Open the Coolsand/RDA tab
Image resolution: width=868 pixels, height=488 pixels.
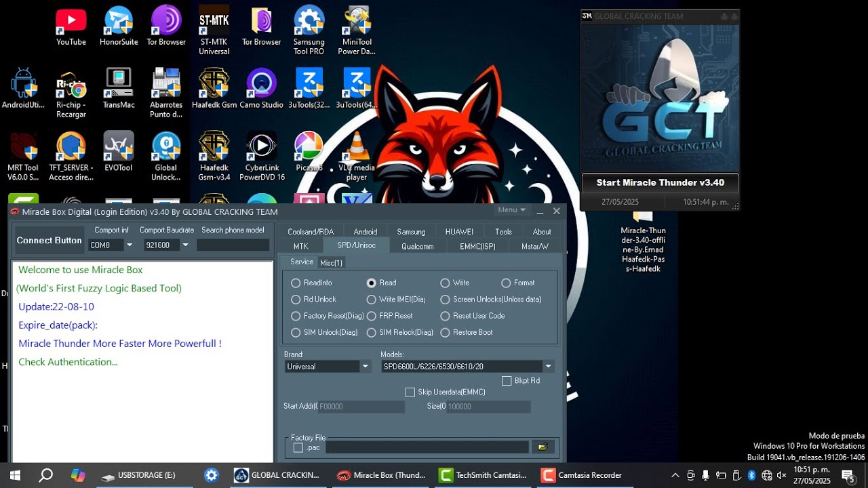[x=311, y=232]
